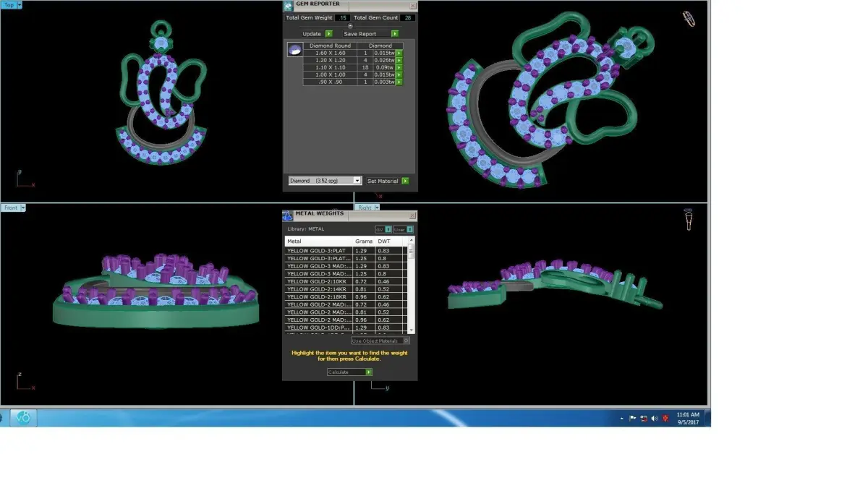Click the Metal Weights flask icon

pyautogui.click(x=288, y=215)
